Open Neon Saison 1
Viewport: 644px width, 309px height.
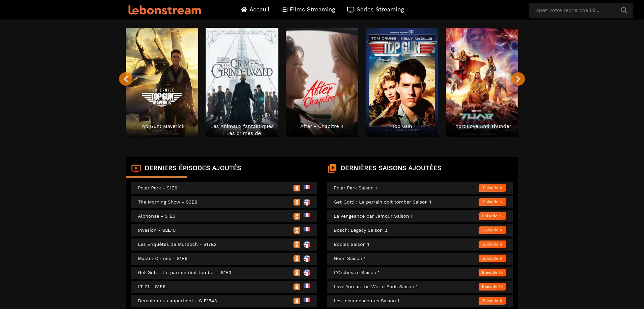(420, 259)
